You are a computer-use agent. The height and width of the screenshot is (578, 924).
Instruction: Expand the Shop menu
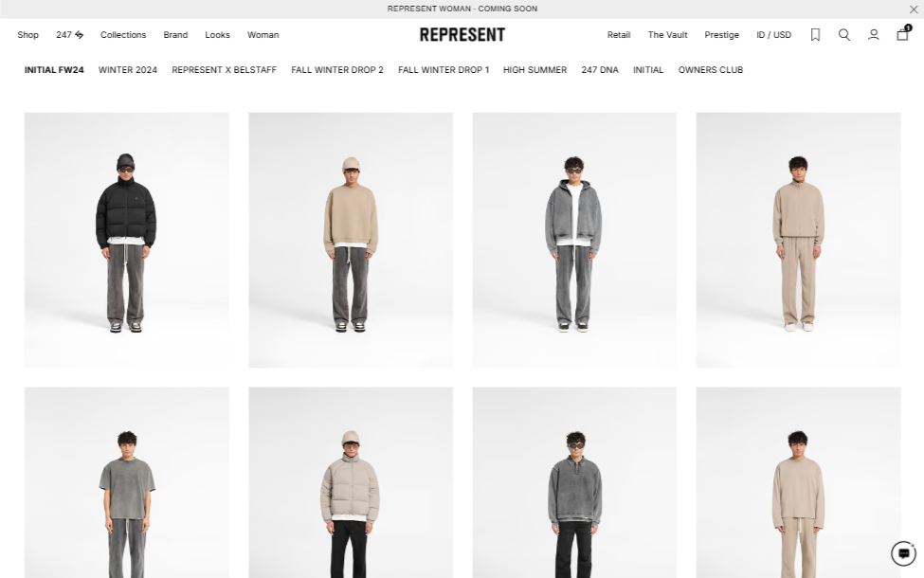(x=27, y=35)
